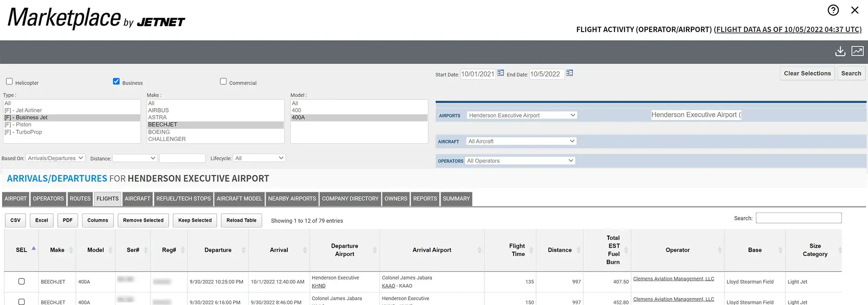This screenshot has height=305, width=868.
Task: Export the table using Excel button
Action: click(42, 220)
